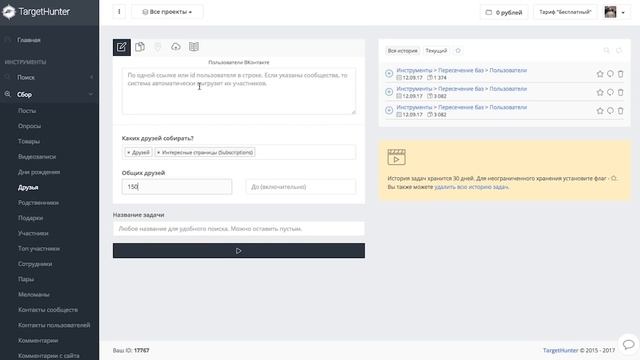Click the 0 рублей balance button
Screen dimensions: 640x360
tap(504, 12)
